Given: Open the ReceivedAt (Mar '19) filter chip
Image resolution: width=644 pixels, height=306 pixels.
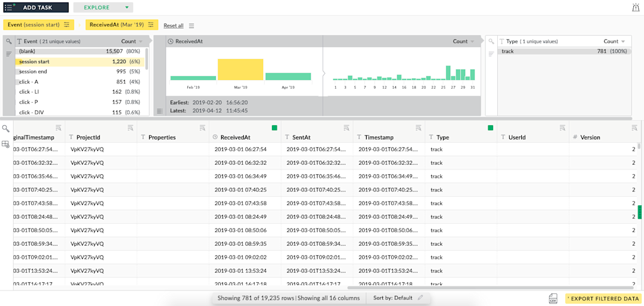Looking at the screenshot, I should tap(122, 24).
